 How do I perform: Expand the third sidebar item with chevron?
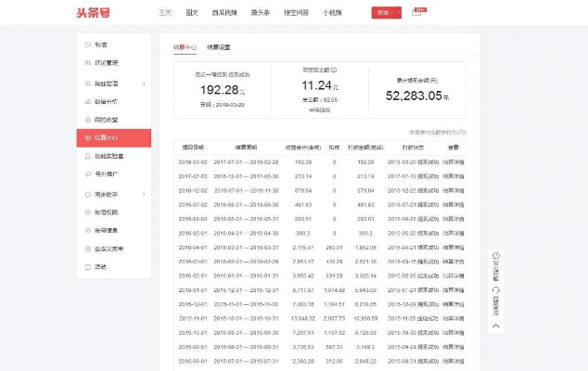[143, 83]
